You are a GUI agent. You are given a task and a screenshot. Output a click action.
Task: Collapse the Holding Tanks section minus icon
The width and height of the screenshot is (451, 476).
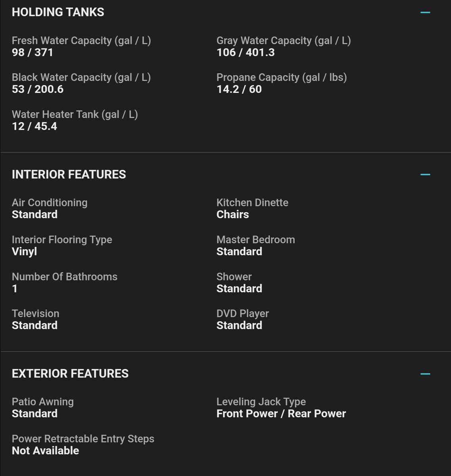tap(425, 12)
